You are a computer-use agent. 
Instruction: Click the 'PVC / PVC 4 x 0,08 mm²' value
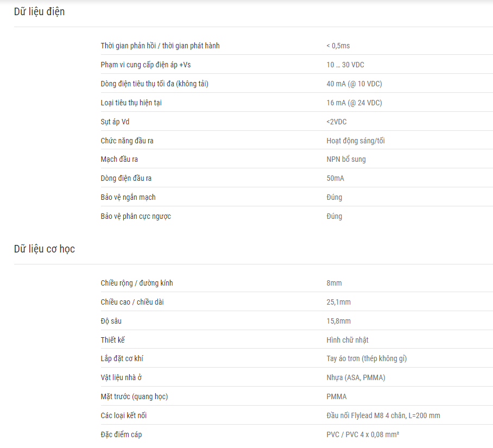[x=363, y=434]
